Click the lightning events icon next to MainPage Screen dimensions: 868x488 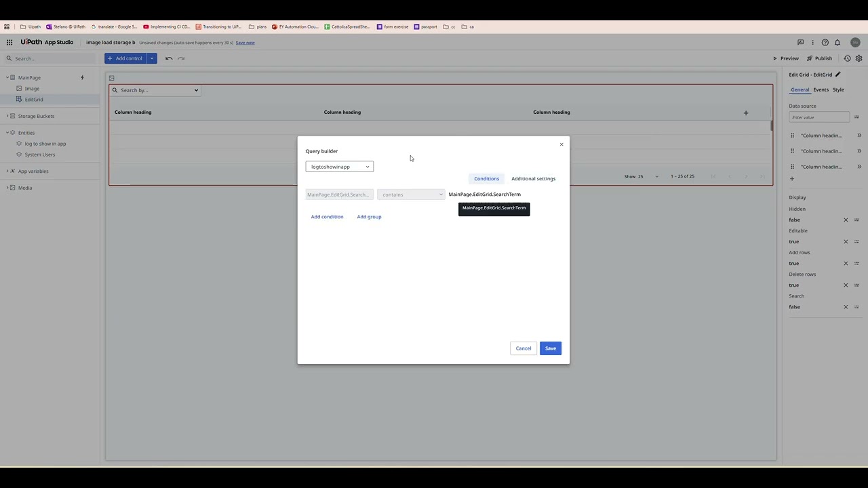click(82, 77)
